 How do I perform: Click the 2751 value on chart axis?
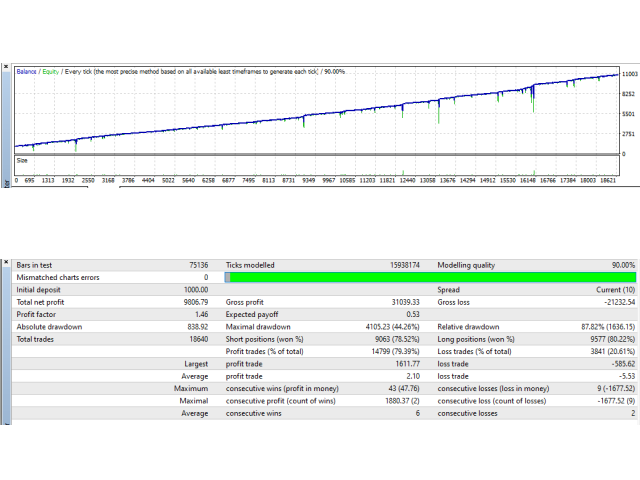click(628, 134)
